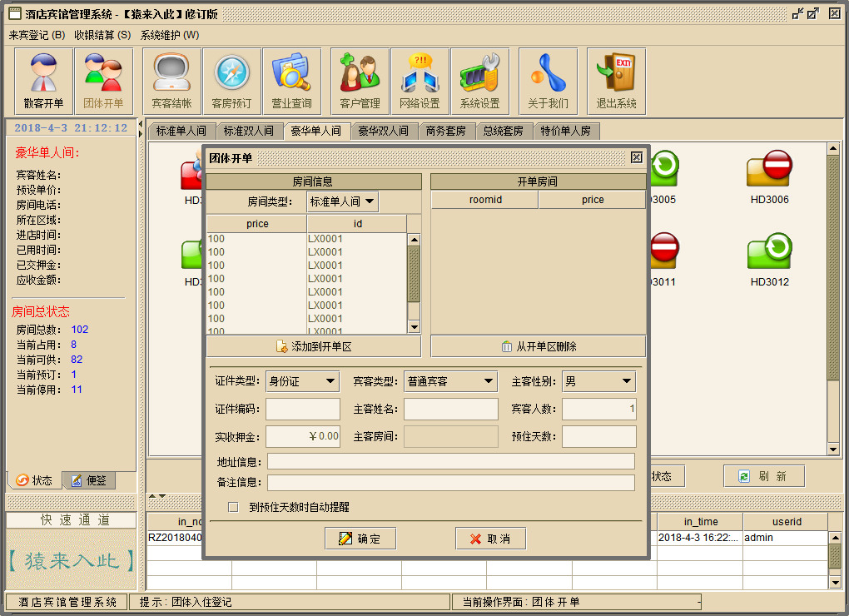Switch to 便签 notes tab
This screenshot has width=849, height=616.
tap(89, 480)
